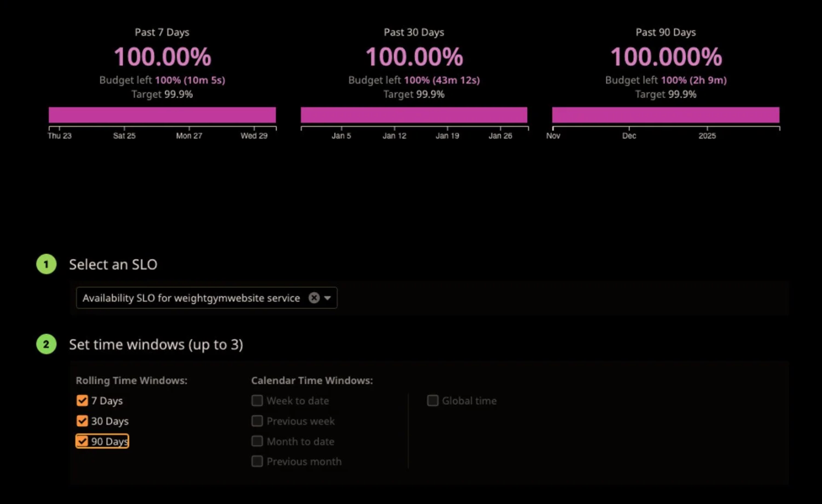Click the Past 30 Days budget progress bar
The image size is (822, 504).
(414, 114)
